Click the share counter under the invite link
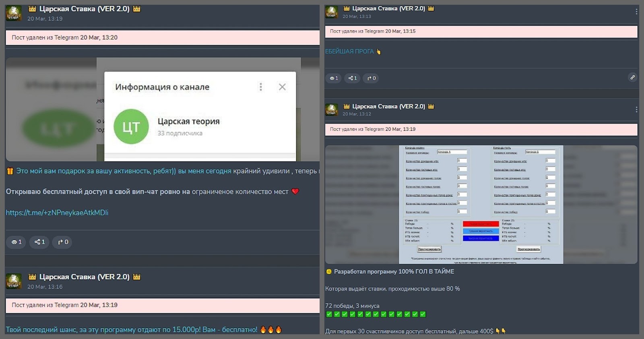This screenshot has width=644, height=339. (39, 242)
